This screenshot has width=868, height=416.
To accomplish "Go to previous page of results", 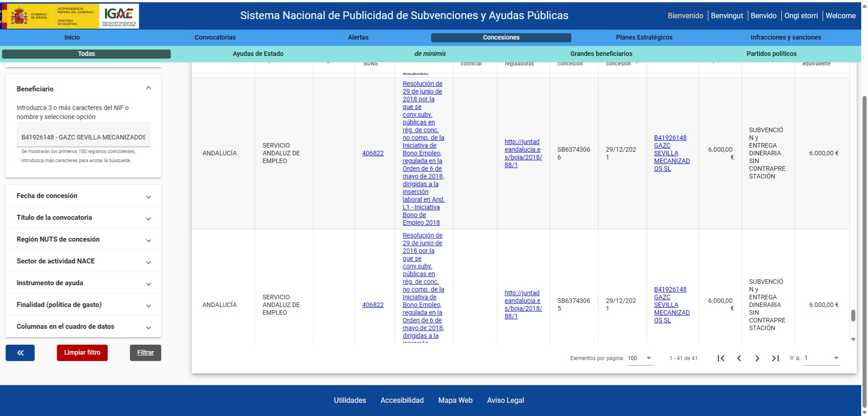I will pos(739,358).
